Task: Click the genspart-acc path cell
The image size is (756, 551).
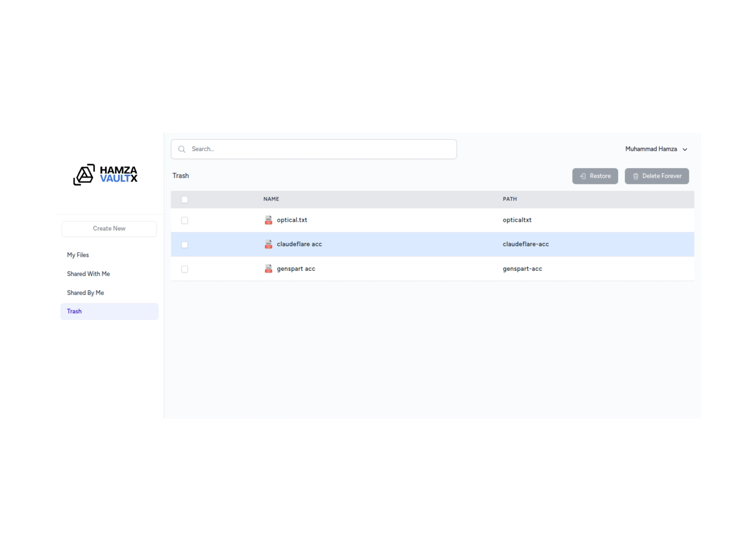Action: click(x=522, y=269)
